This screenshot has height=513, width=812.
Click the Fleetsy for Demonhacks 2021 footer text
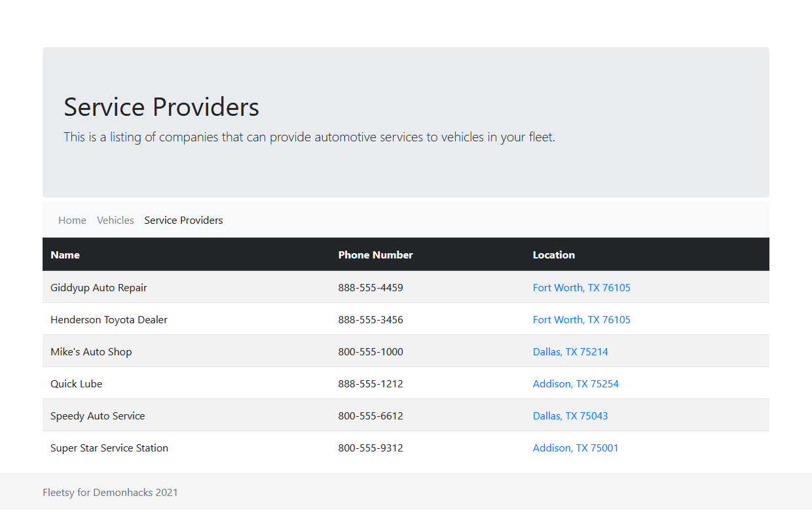[110, 493]
